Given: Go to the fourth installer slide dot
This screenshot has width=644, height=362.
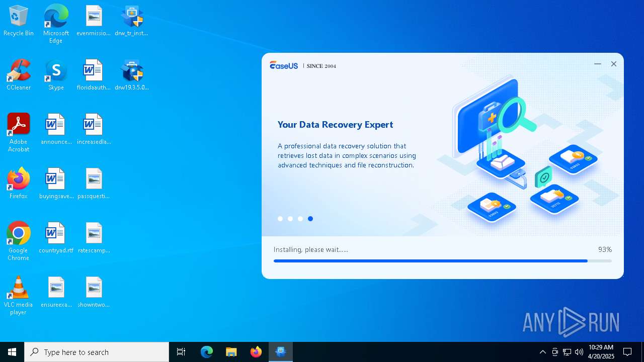Looking at the screenshot, I should [x=310, y=219].
